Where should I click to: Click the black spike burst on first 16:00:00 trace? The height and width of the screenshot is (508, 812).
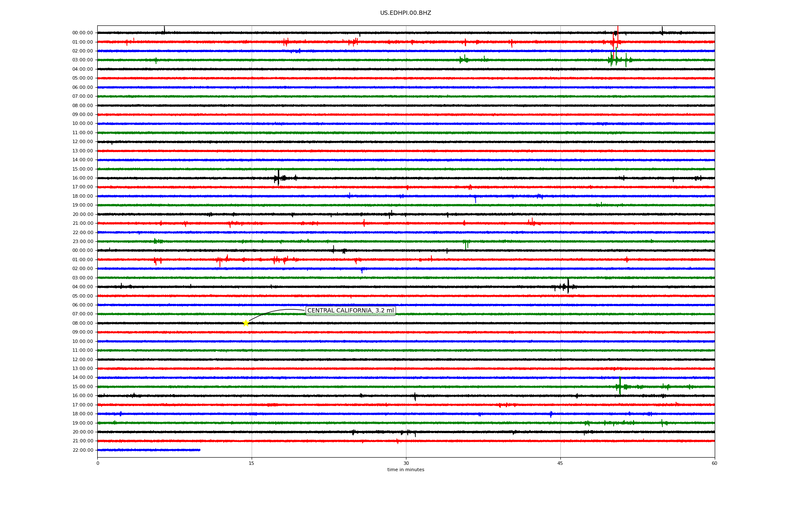point(278,178)
